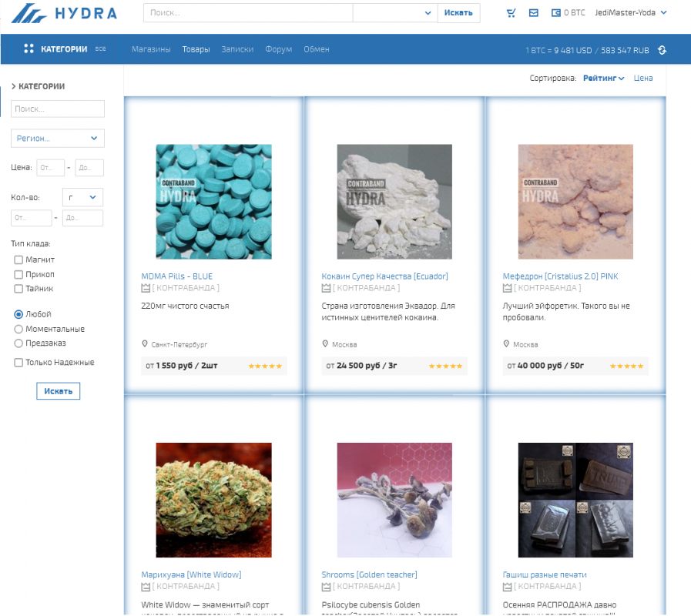691x616 pixels.
Task: Select the Предзаказ radio button
Action: click(x=18, y=343)
